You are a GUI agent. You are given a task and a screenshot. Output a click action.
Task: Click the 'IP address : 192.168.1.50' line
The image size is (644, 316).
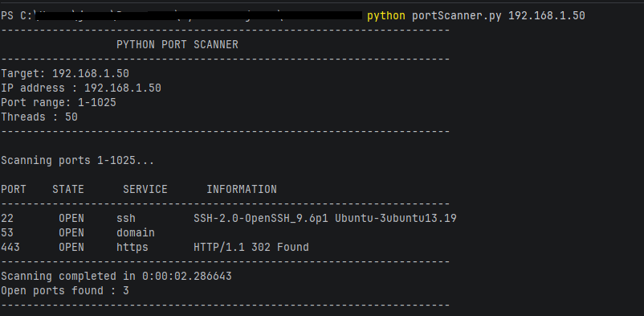point(81,88)
